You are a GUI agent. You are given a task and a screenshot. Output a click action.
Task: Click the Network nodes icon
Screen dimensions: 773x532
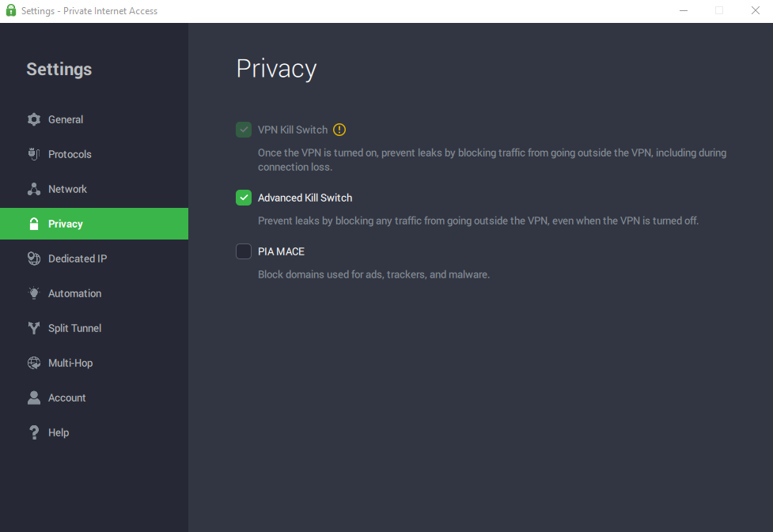pos(34,189)
